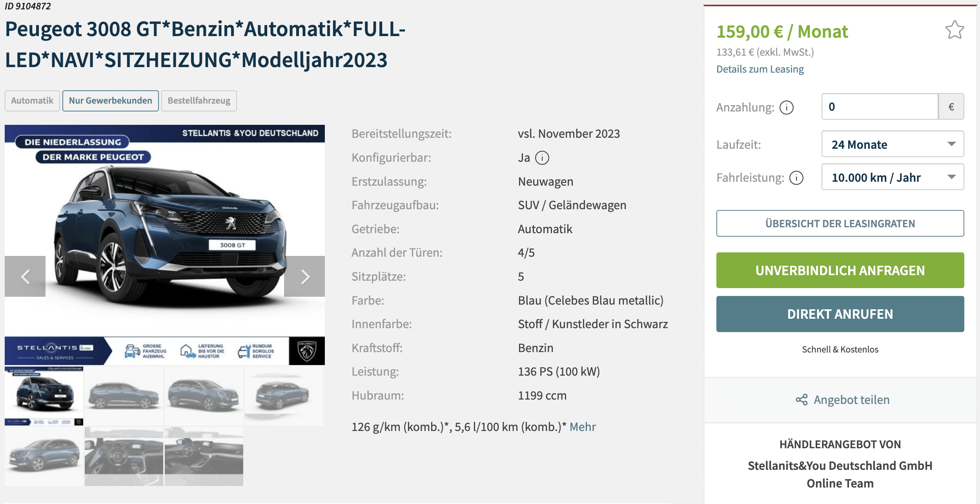980x504 pixels.
Task: Open the Laufzeit 24 Monate dropdown
Action: click(893, 144)
